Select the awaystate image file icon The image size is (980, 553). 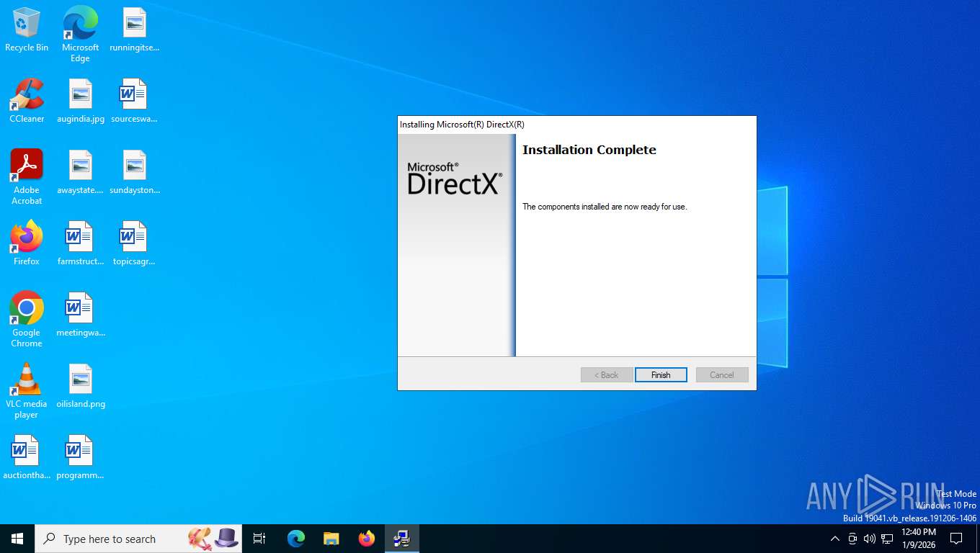coord(81,172)
